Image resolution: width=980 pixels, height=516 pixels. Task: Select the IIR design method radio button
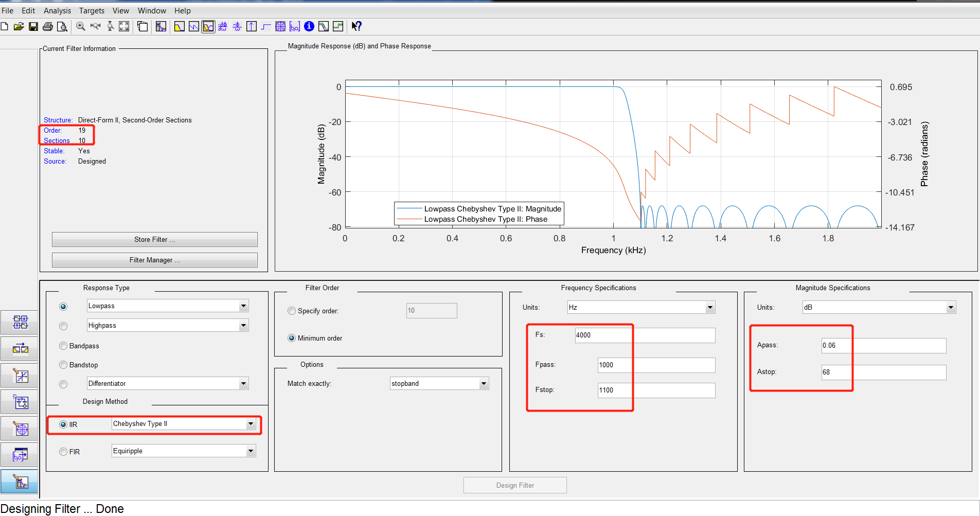point(63,424)
